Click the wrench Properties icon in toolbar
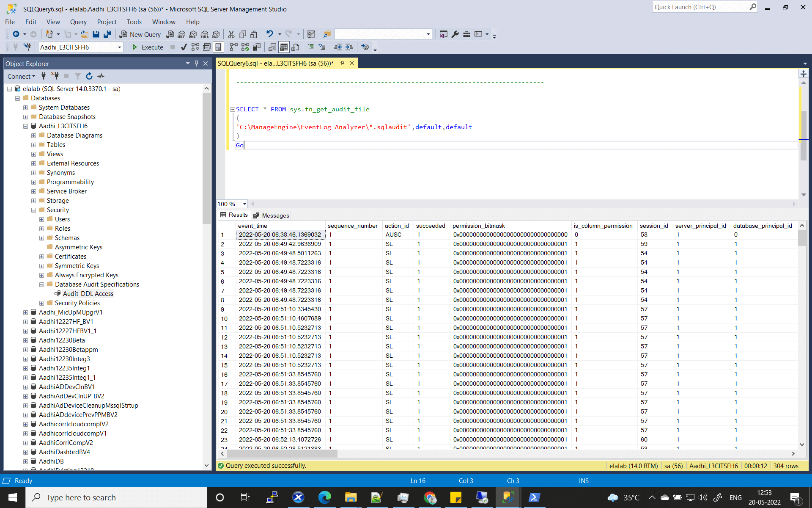This screenshot has height=508, width=812. click(x=455, y=34)
